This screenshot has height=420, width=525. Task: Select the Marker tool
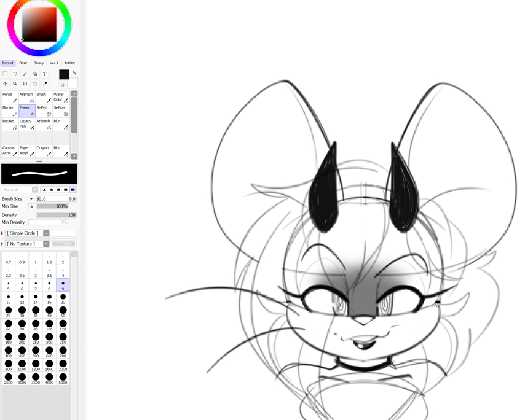10,111
